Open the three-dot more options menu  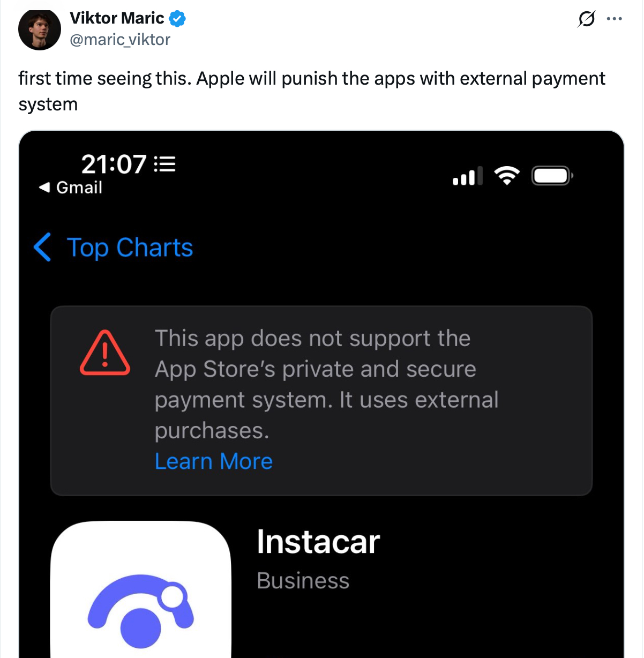click(x=614, y=19)
